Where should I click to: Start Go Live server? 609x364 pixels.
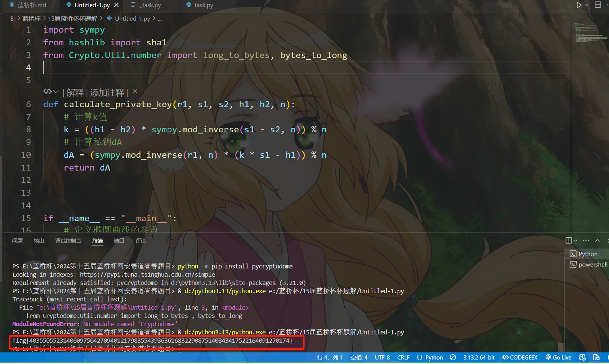coord(558,358)
